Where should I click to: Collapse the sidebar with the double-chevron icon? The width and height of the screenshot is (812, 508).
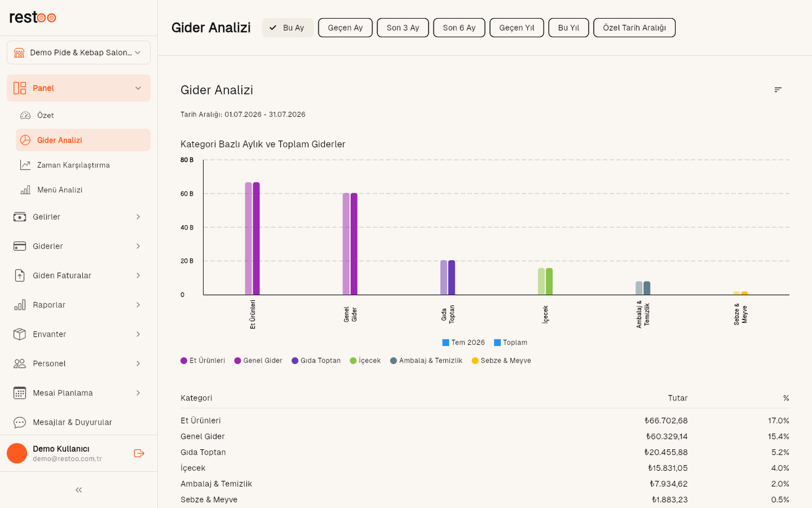(x=79, y=490)
